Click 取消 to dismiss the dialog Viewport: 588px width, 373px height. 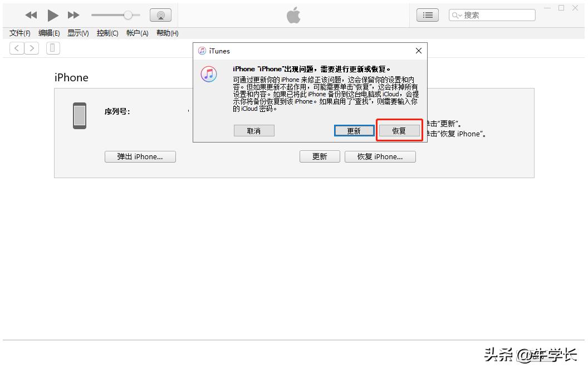254,130
